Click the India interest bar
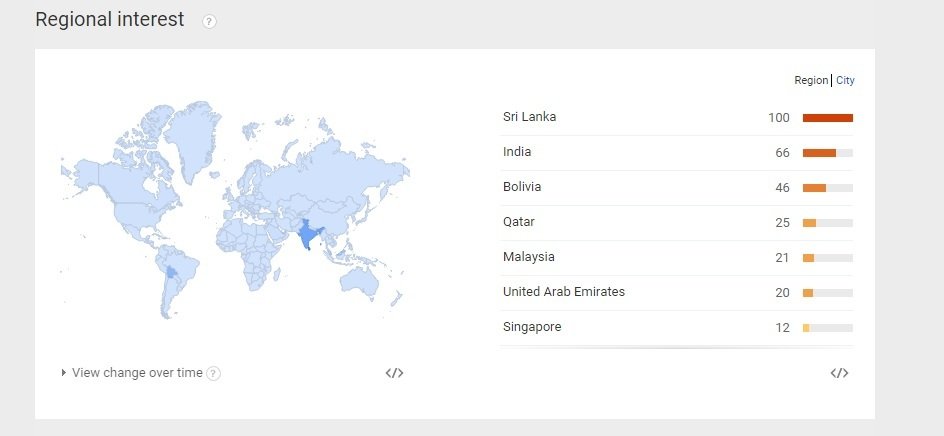The image size is (944, 436). (827, 153)
